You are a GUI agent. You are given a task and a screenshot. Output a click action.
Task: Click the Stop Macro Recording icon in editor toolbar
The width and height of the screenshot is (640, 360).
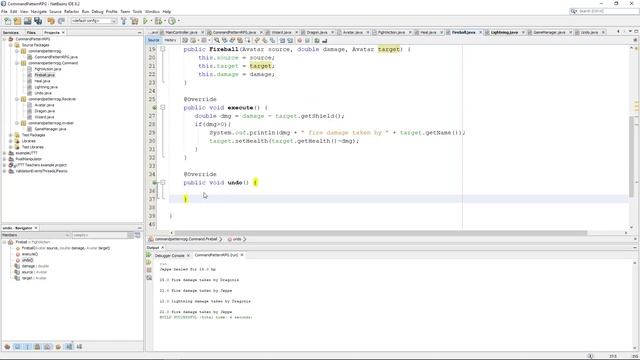(x=307, y=40)
